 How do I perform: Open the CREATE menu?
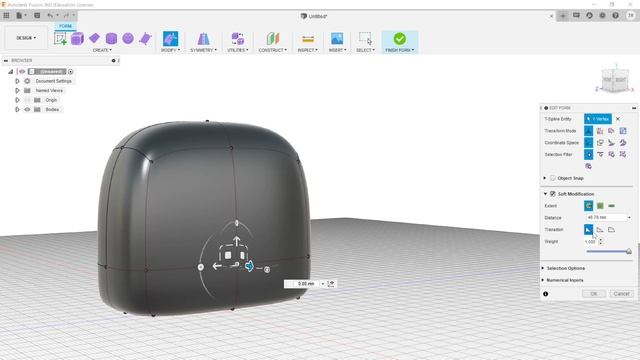click(x=102, y=50)
